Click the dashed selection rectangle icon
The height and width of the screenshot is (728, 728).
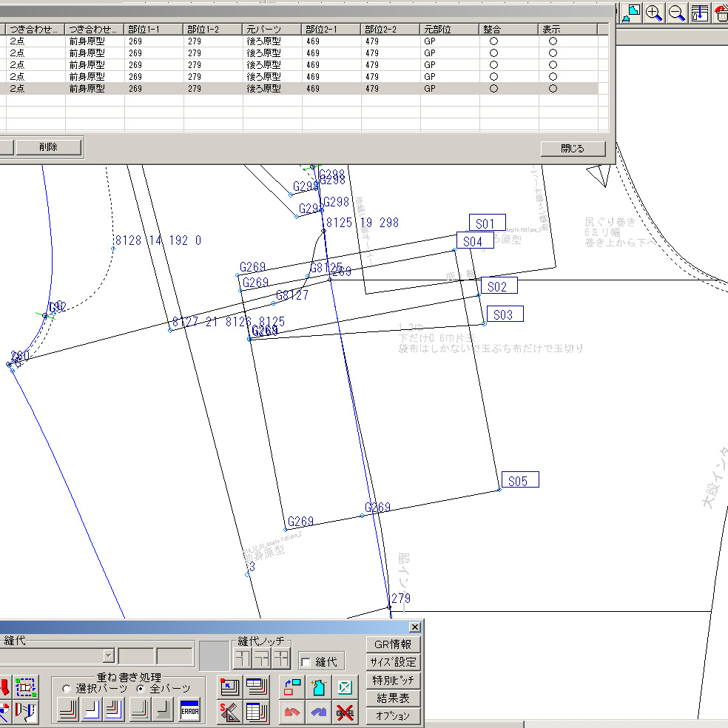coord(26,687)
